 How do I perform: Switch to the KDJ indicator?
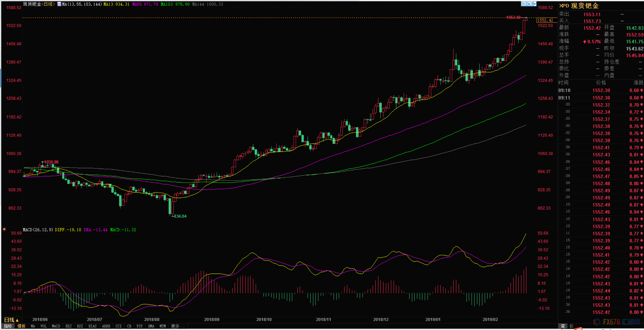tap(68, 326)
